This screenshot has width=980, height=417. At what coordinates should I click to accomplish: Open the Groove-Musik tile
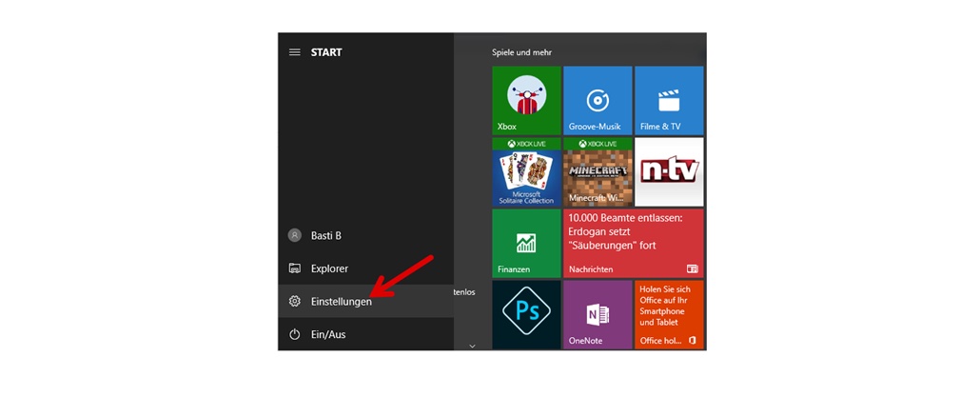[x=598, y=101]
